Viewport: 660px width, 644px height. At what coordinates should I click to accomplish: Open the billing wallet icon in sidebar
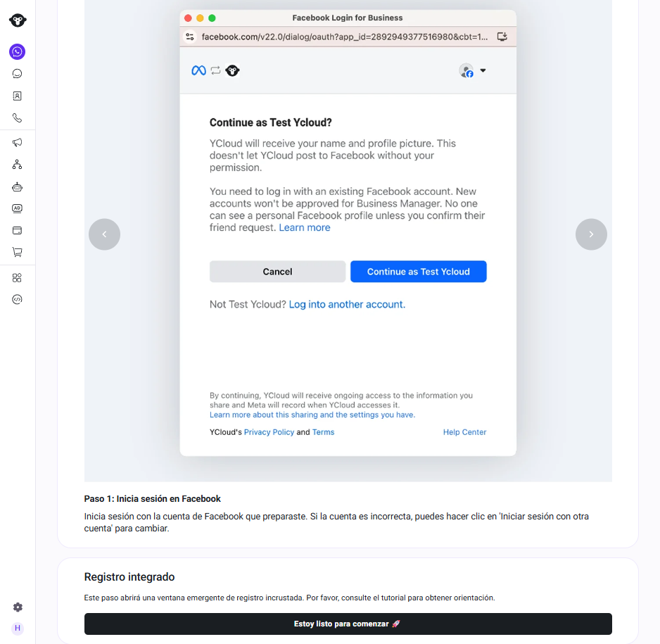pyautogui.click(x=18, y=230)
